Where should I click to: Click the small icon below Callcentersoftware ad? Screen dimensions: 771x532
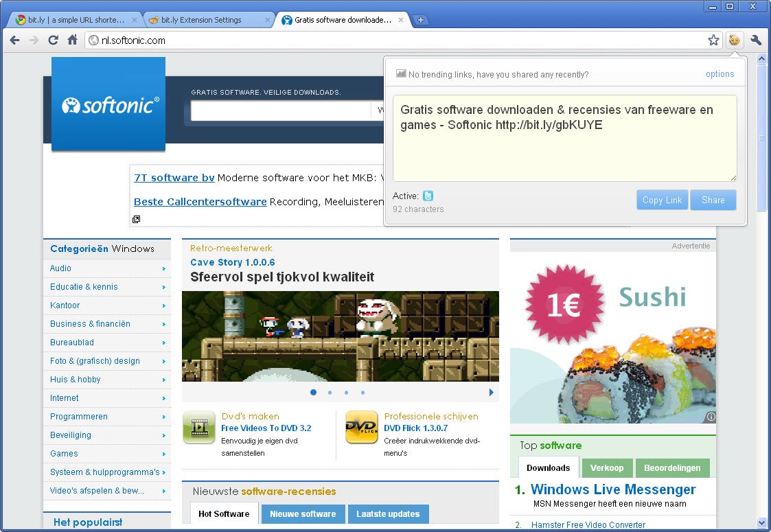[x=136, y=219]
